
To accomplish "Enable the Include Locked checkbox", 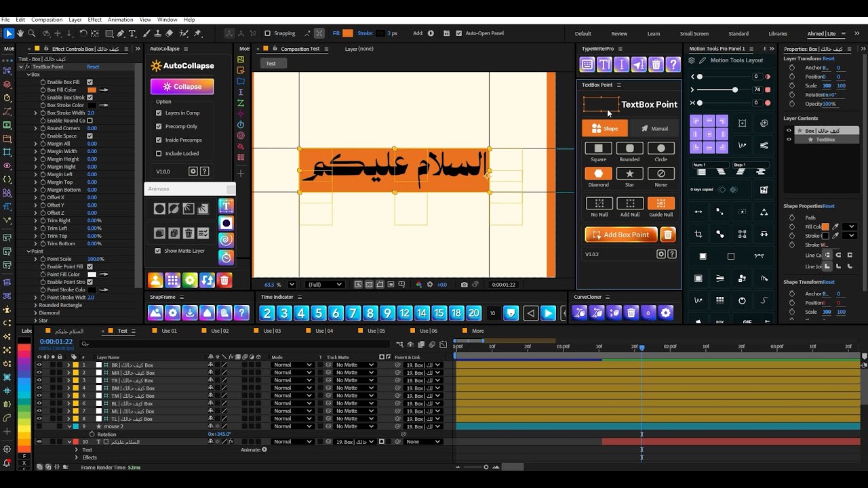I will point(159,153).
